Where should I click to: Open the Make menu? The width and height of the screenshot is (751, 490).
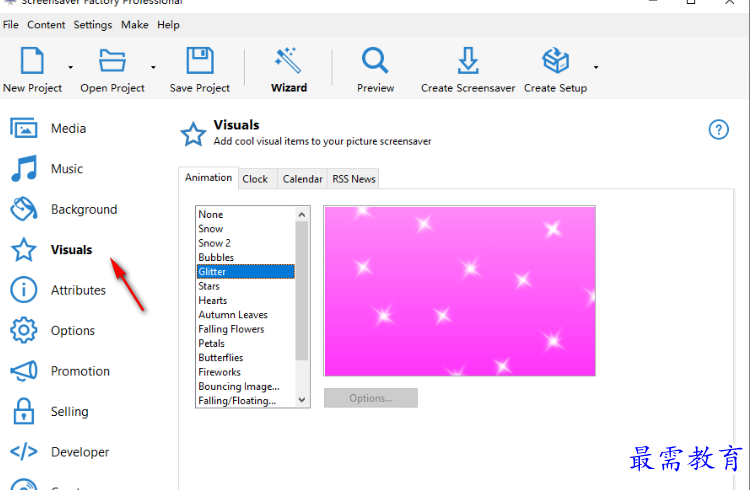(135, 25)
